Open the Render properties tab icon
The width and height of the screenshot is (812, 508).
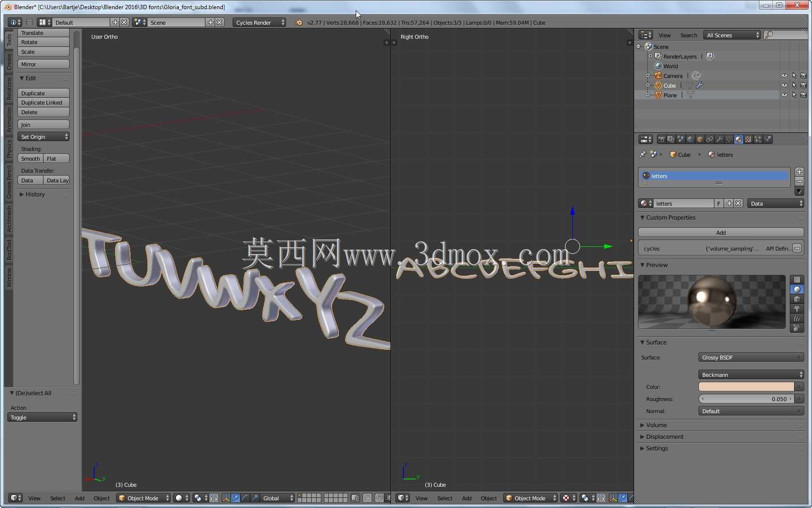tap(661, 139)
